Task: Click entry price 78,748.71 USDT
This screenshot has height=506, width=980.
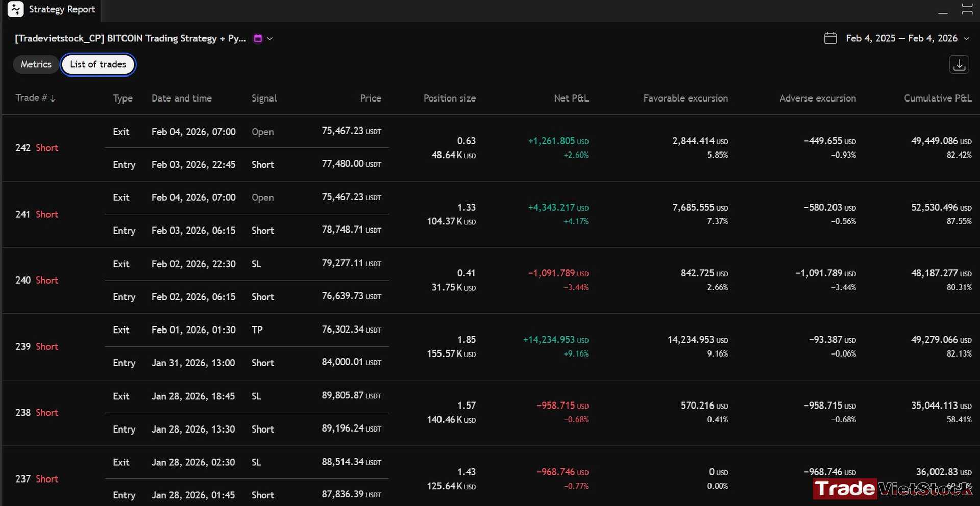Action: pos(351,230)
